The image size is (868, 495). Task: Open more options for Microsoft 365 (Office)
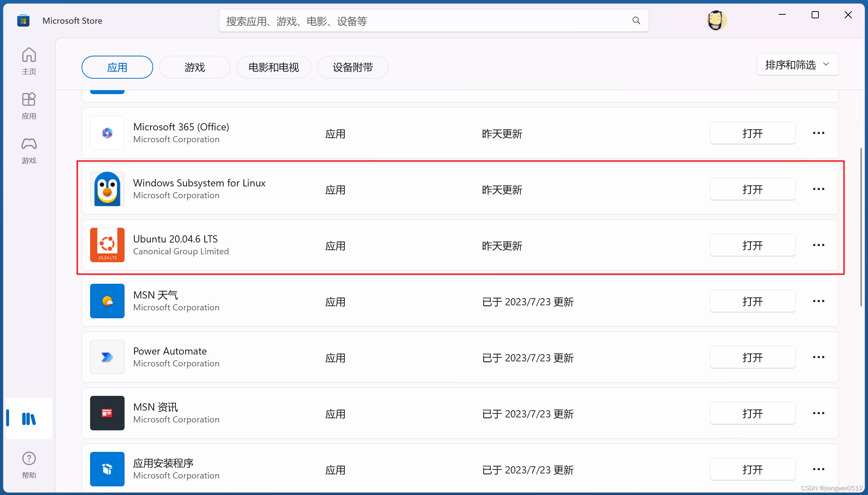tap(818, 133)
